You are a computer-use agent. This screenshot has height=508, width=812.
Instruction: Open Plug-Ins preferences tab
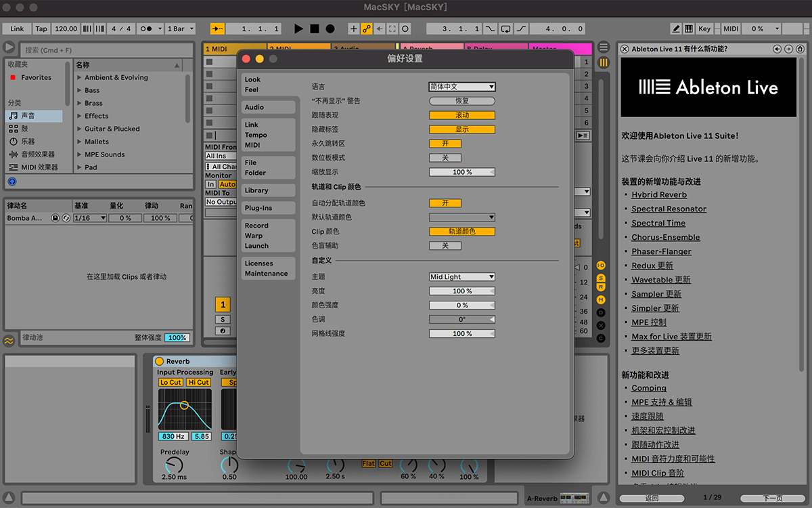(x=268, y=208)
